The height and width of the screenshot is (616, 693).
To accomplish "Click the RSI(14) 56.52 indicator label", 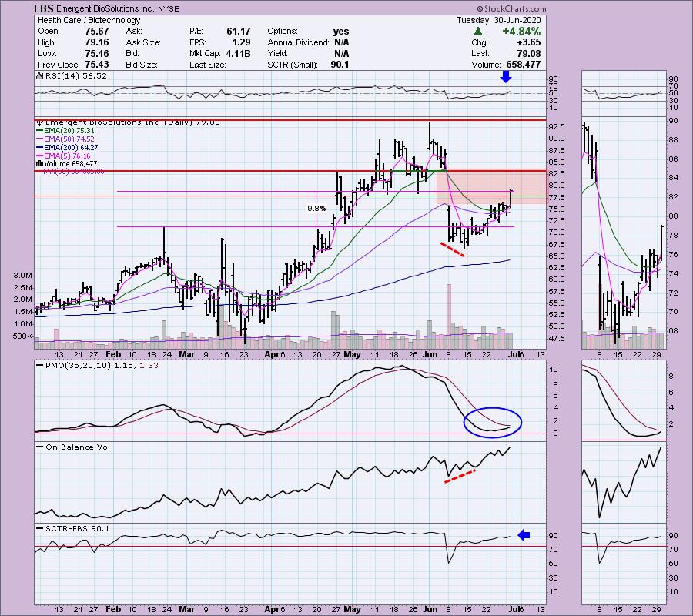I will 73,76.
